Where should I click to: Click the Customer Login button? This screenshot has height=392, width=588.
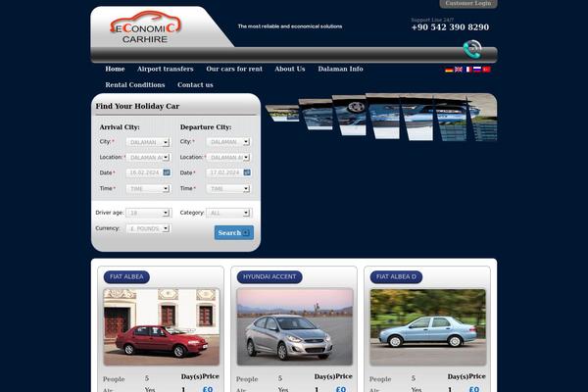click(x=468, y=3)
